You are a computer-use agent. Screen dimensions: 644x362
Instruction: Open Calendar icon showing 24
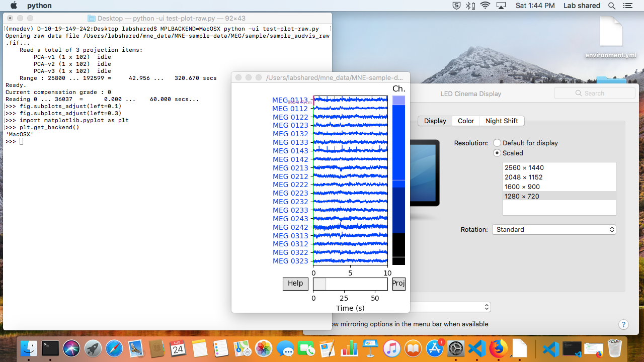[x=178, y=348]
